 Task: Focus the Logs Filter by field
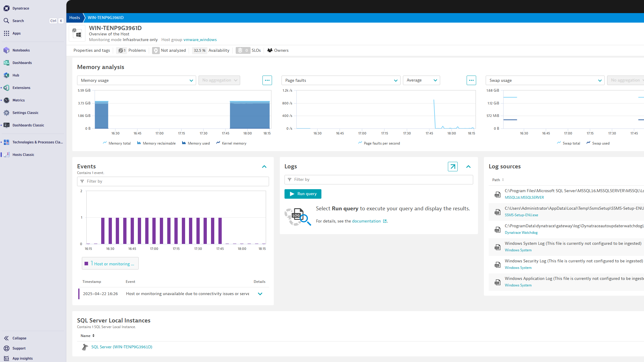coord(379,179)
